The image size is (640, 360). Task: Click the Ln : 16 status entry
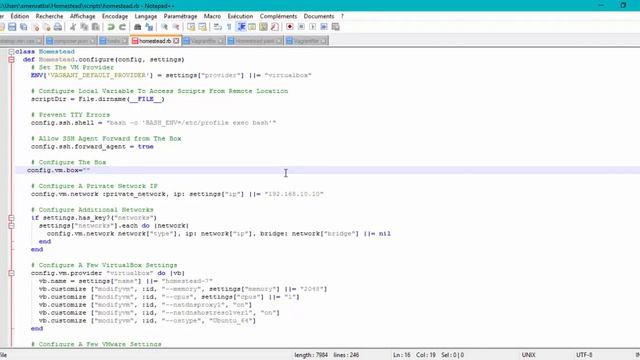tap(402, 355)
